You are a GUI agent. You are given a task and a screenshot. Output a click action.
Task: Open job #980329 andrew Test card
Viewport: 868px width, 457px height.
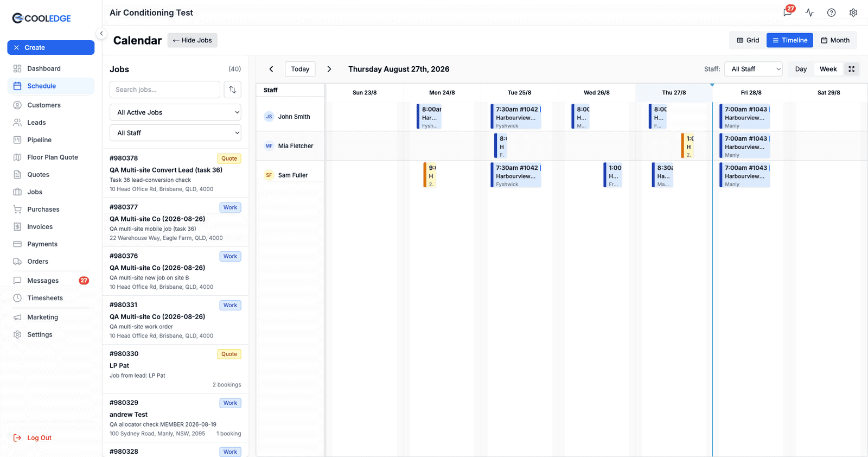tap(175, 417)
